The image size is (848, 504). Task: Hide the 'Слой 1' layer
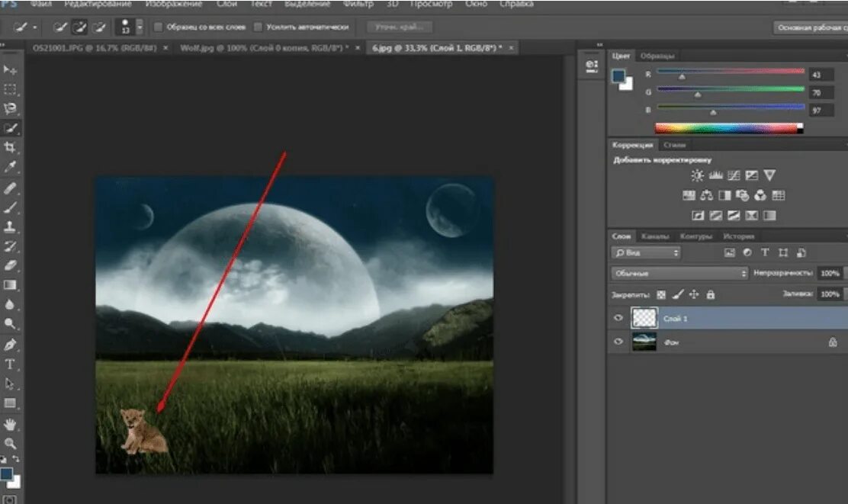[618, 318]
